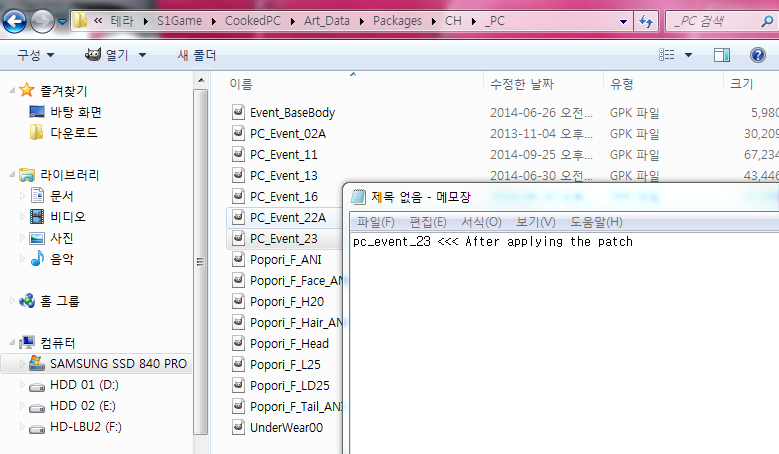Select the PC_Event_11 file icon
The width and height of the screenshot is (779, 454).
pyautogui.click(x=238, y=154)
